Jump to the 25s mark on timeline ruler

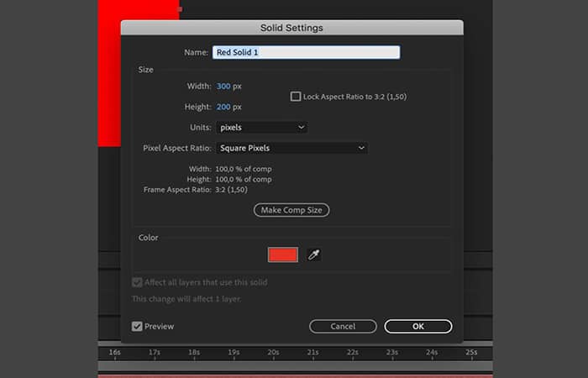coord(471,353)
